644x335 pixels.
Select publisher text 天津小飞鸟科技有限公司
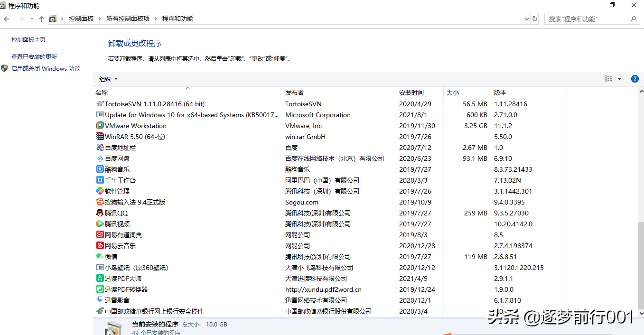pyautogui.click(x=319, y=268)
